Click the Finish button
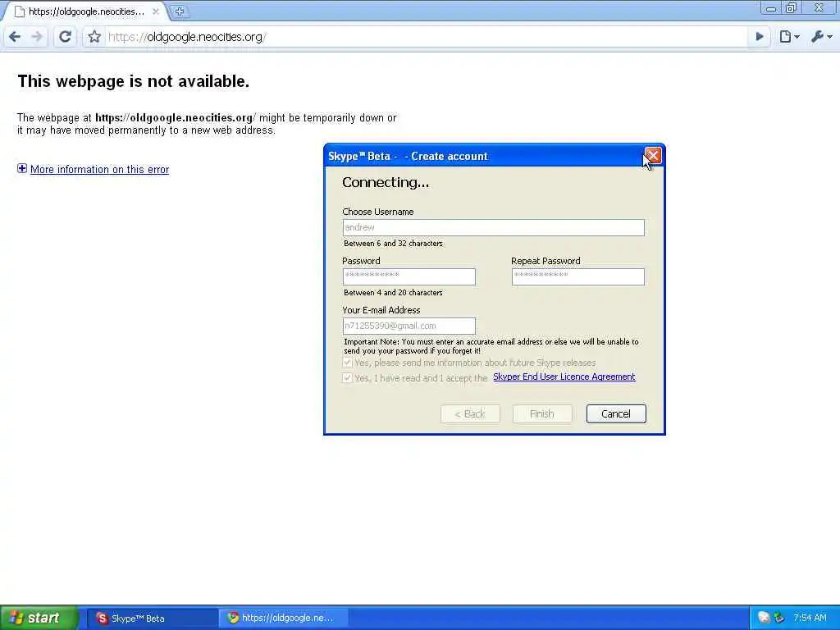Viewport: 840px width, 630px height. 542,413
